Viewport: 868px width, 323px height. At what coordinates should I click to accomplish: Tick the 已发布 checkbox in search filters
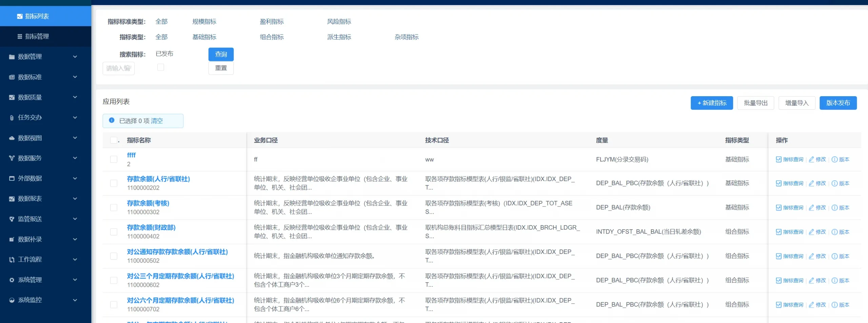coord(161,67)
